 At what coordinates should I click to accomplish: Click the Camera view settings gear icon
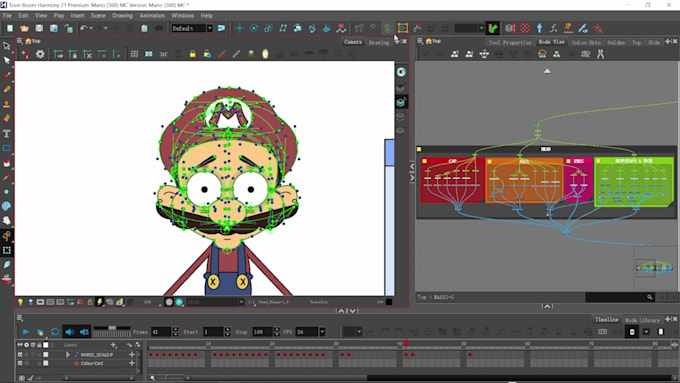point(40,54)
